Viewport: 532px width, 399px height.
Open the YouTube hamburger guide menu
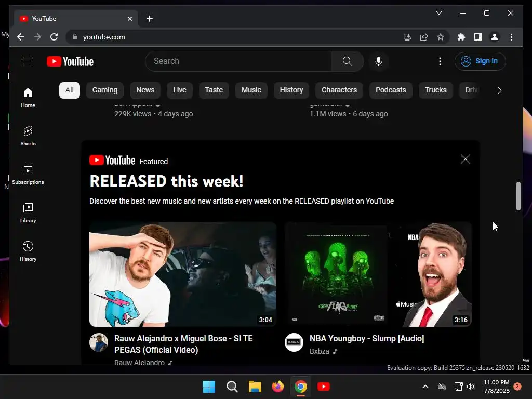pos(28,61)
